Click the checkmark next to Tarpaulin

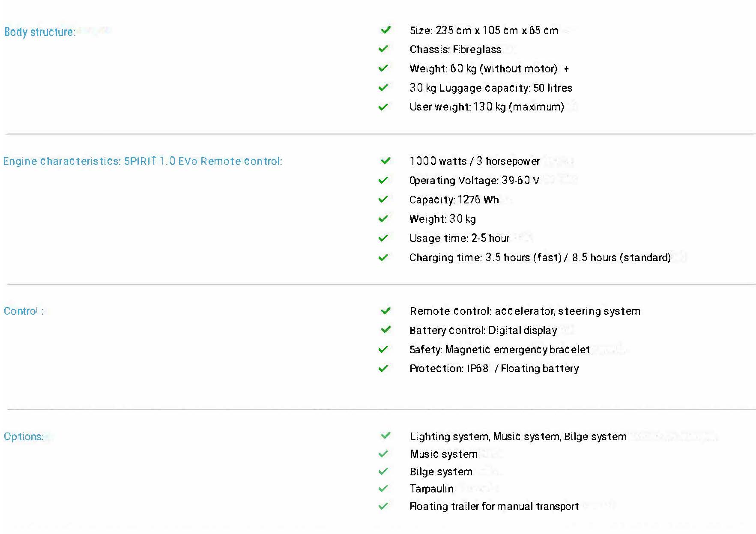[383, 488]
